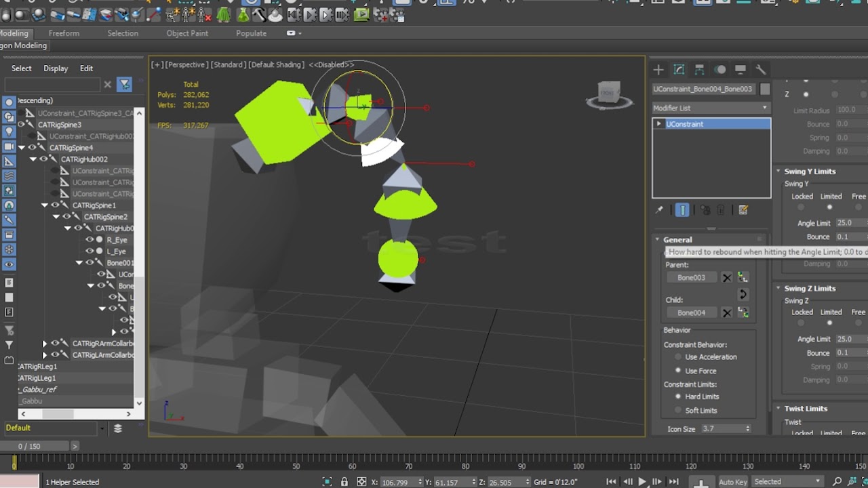This screenshot has height=488, width=868.
Task: Click the Swing Y Angle Limit field
Action: point(852,223)
